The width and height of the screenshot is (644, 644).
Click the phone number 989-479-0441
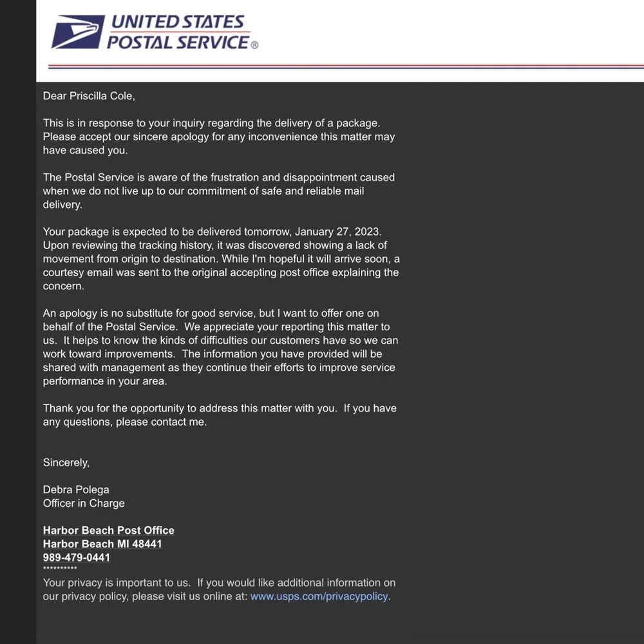pos(77,558)
